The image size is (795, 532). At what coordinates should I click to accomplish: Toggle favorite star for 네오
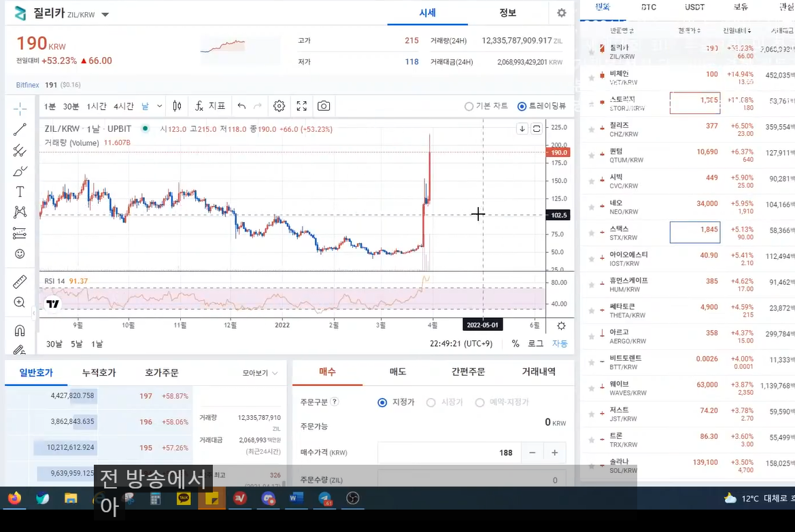[x=591, y=207]
